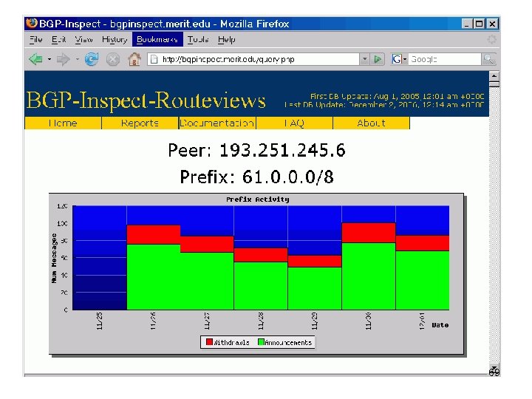Open the Reports nav link
The image size is (532, 399).
pos(140,123)
